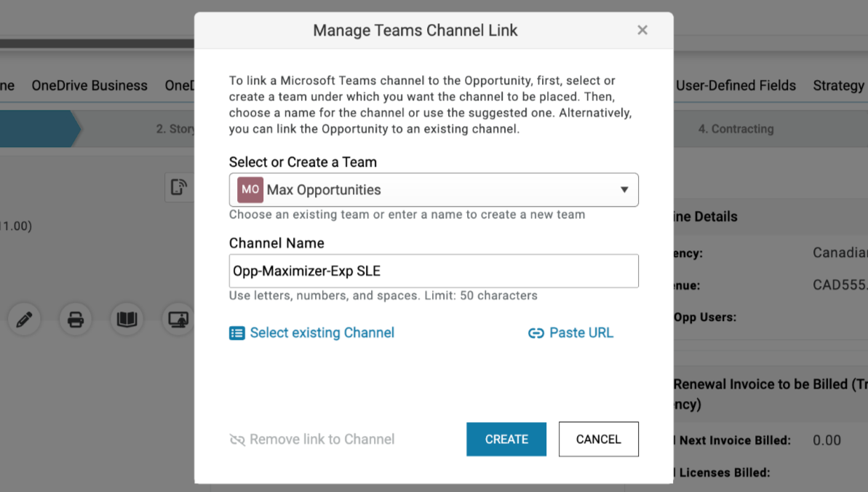Click the MO team avatar badge
The image size is (868, 492).
tap(250, 189)
